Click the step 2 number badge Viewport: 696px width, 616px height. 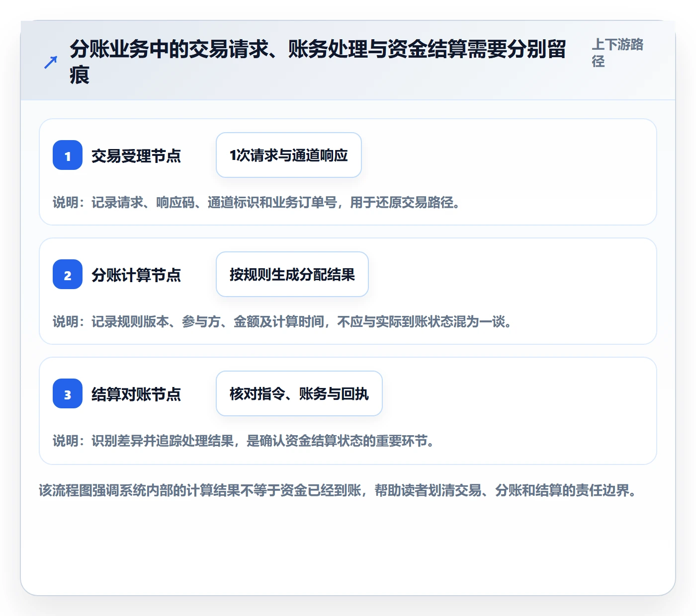pos(68,274)
